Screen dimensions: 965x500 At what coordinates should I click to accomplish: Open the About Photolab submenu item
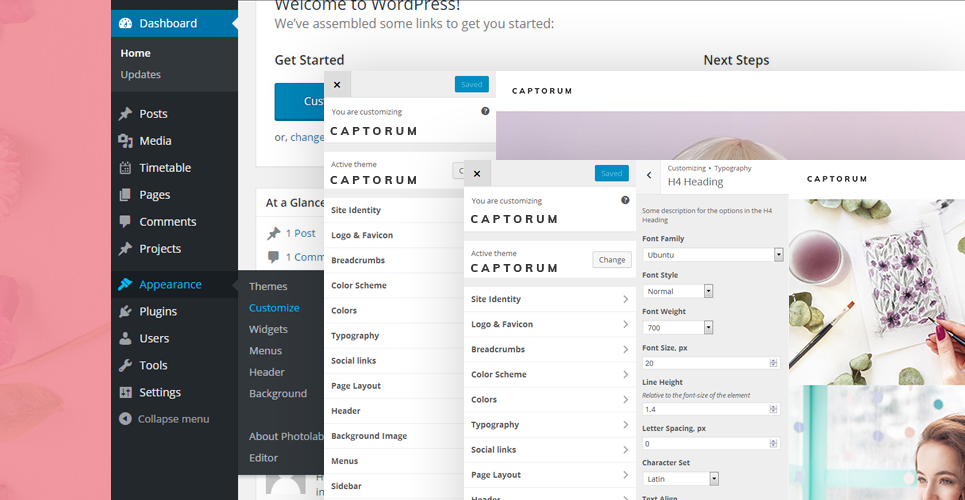click(286, 437)
